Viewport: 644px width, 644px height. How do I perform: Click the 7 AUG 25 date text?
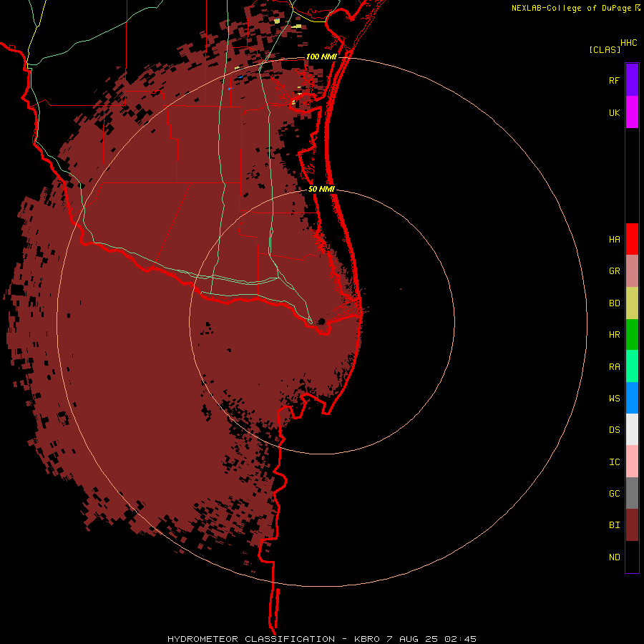tap(413, 639)
